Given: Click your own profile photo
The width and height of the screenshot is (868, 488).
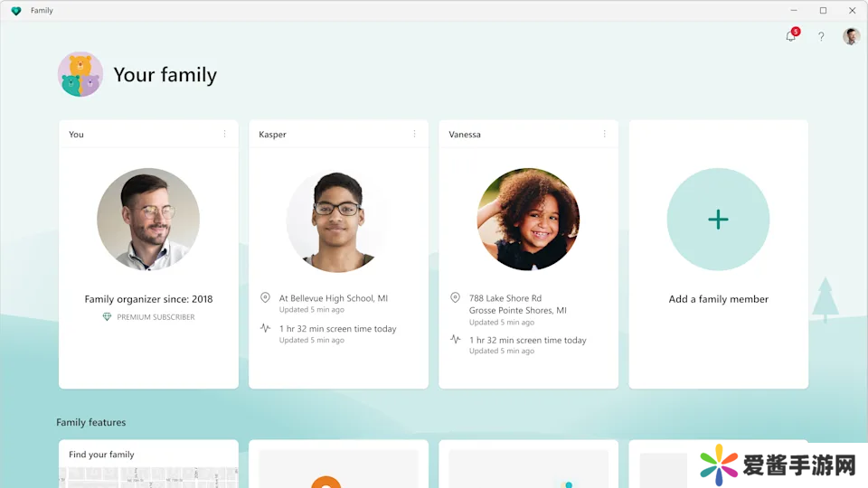Looking at the screenshot, I should pos(148,220).
